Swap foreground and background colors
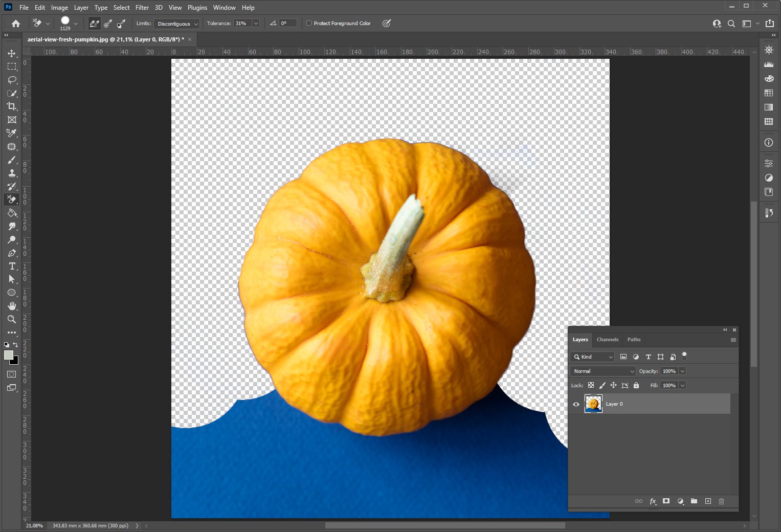Image resolution: width=781 pixels, height=532 pixels. pos(15,345)
